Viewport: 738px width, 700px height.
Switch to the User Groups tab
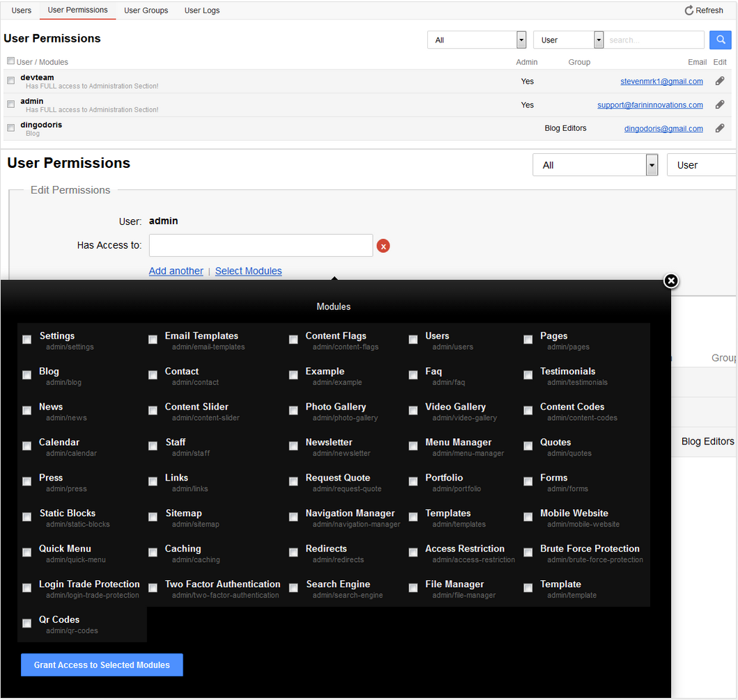coord(146,10)
